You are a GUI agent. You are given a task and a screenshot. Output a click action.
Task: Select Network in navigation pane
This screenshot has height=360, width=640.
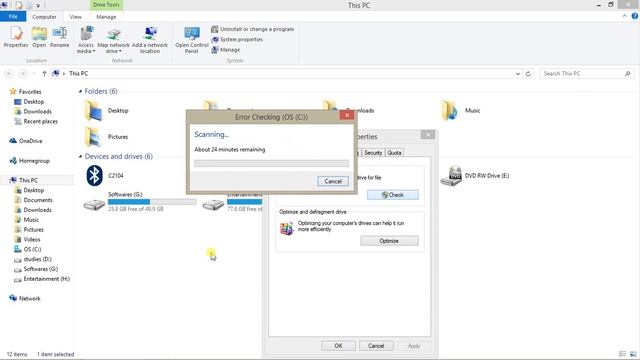(29, 298)
